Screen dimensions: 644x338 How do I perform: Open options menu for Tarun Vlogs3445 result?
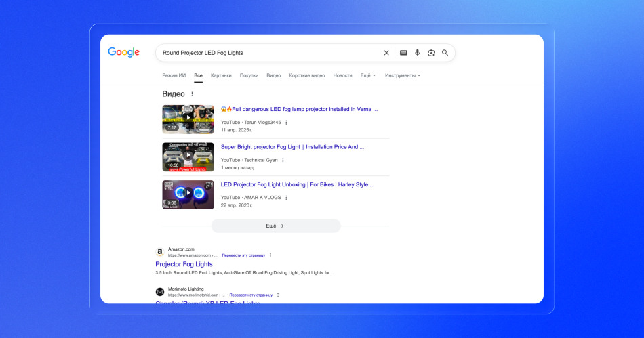coord(286,123)
